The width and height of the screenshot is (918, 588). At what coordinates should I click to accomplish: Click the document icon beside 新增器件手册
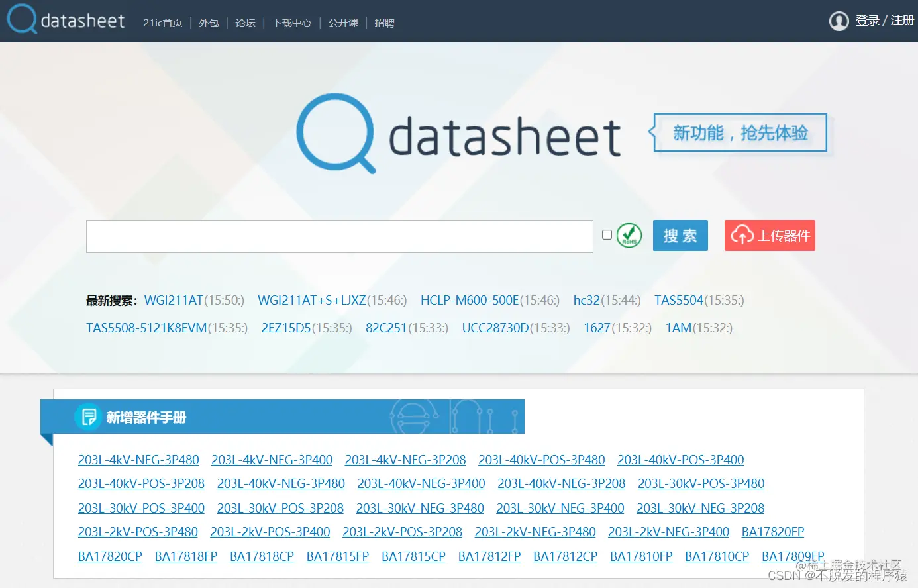pyautogui.click(x=88, y=417)
